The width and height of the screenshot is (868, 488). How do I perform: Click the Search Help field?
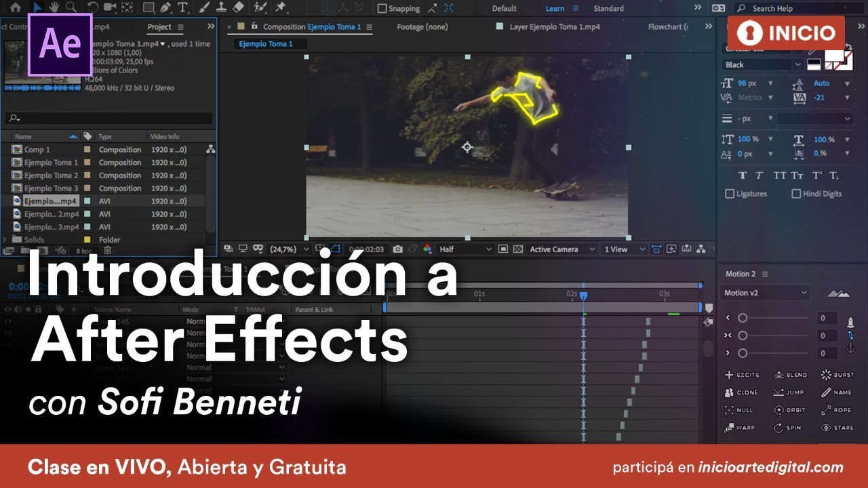point(798,8)
